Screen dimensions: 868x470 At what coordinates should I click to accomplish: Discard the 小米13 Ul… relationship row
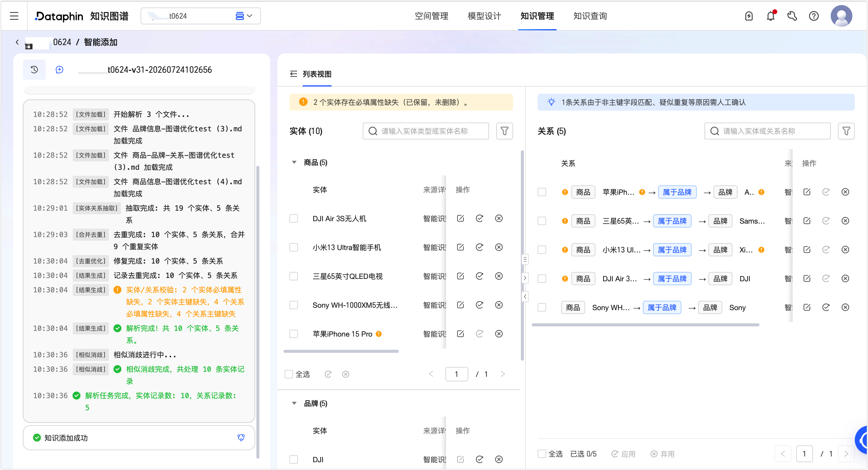point(845,250)
